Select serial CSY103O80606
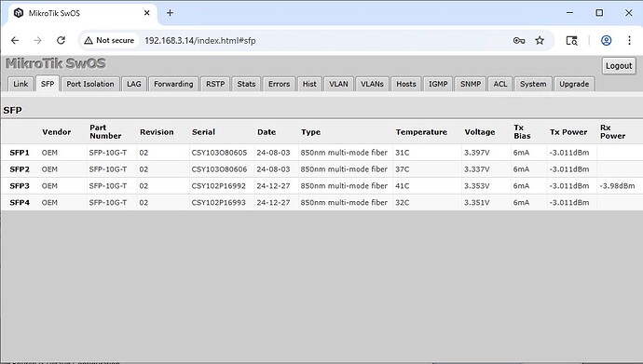Image resolution: width=643 pixels, height=364 pixels. 219,169
